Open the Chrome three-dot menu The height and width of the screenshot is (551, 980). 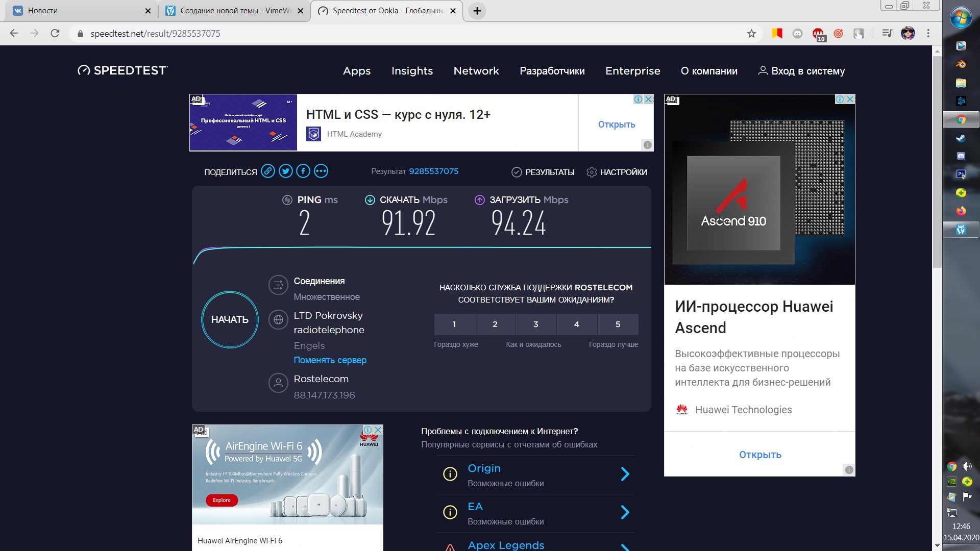928,33
